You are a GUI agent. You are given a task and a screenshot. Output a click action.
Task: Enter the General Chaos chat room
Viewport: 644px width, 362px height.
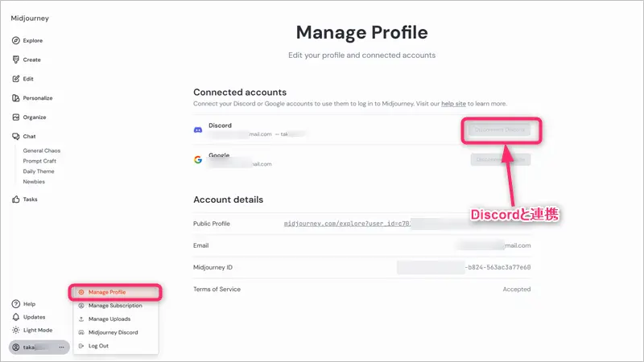[41, 150]
